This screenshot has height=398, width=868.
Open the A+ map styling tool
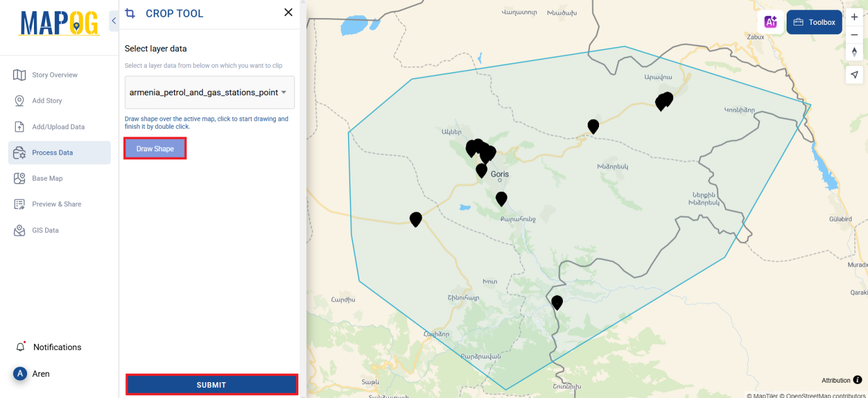tap(771, 21)
